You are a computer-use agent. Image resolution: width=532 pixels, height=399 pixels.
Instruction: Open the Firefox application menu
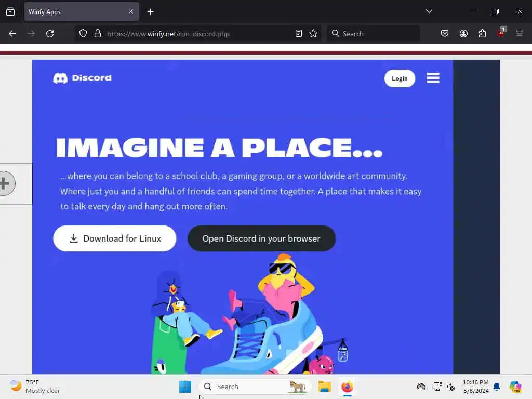tap(520, 33)
